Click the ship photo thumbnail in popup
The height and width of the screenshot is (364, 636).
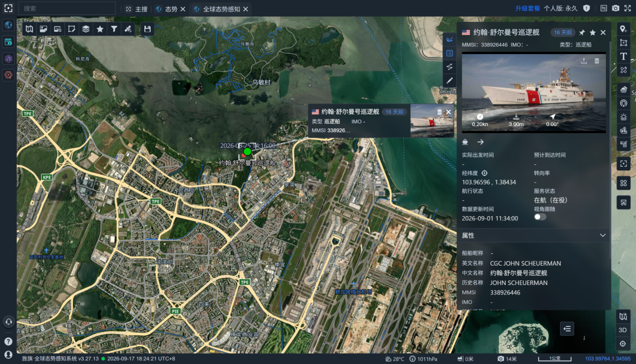point(432,121)
